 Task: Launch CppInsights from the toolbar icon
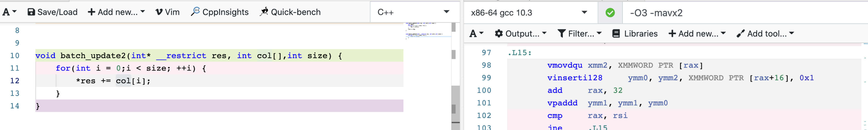[x=195, y=12]
